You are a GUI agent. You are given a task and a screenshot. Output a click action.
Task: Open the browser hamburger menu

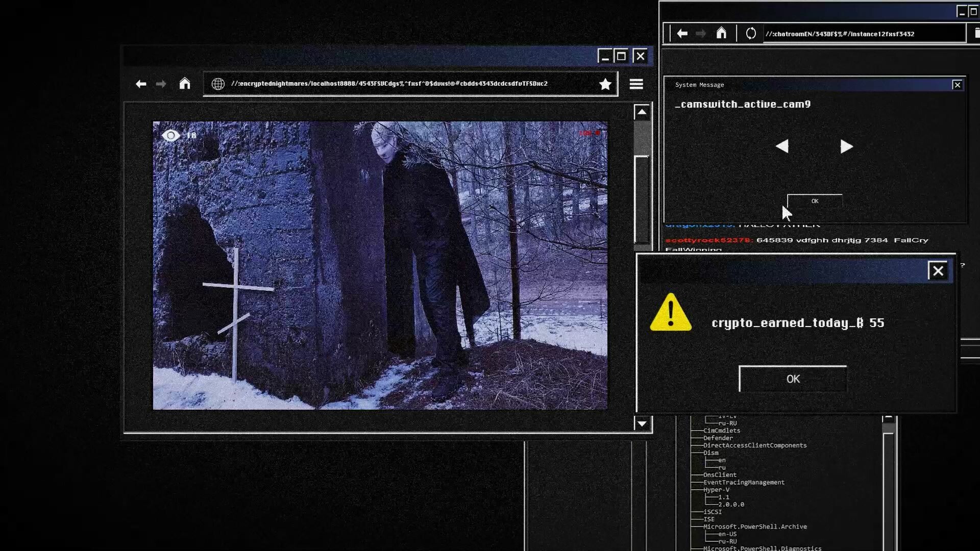(x=636, y=84)
